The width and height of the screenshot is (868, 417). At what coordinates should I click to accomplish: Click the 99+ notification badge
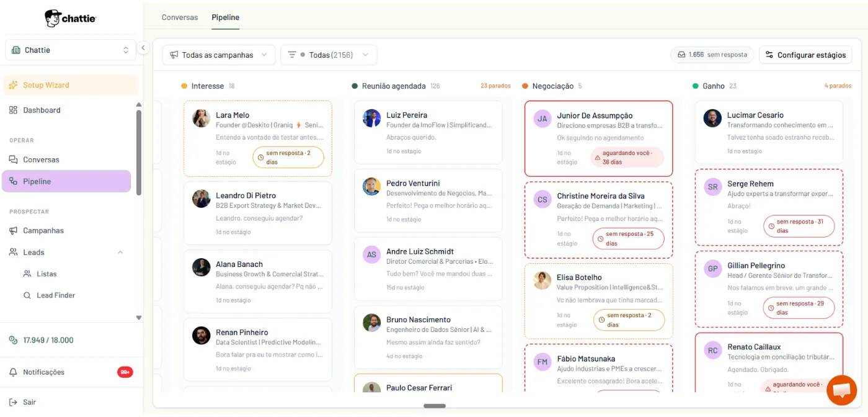pos(125,372)
